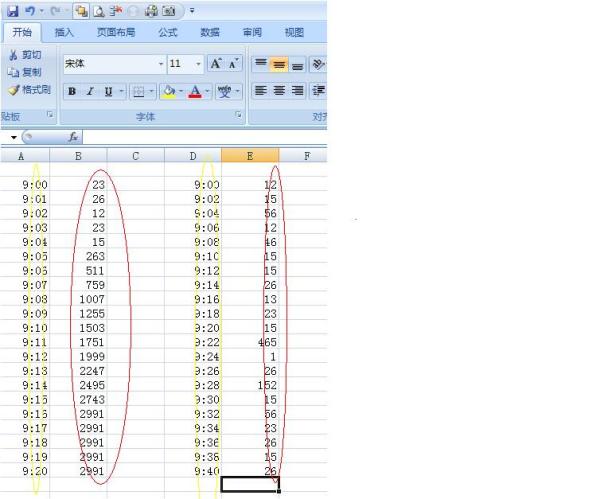Open the font name 宋体 dropdown
The width and height of the screenshot is (600, 499).
pos(160,64)
